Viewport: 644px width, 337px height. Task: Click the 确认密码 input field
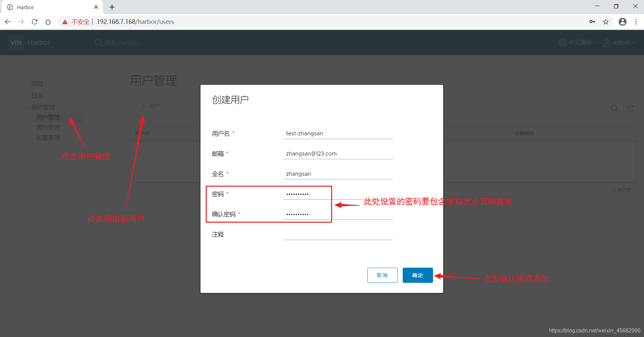338,214
